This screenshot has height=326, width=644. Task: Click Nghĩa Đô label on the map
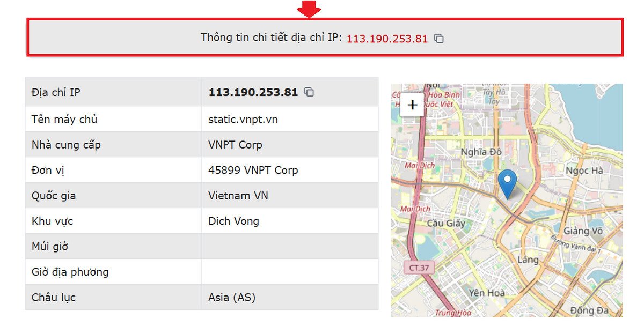click(x=481, y=152)
